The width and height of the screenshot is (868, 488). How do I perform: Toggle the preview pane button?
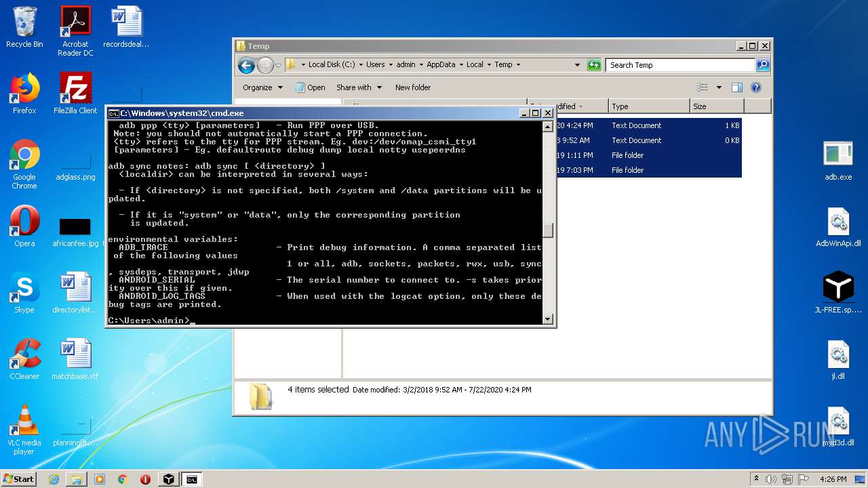pos(737,87)
